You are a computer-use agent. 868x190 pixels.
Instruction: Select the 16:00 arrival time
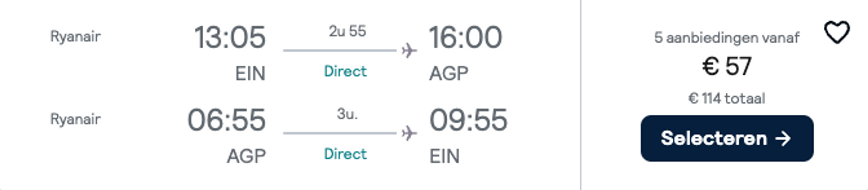pyautogui.click(x=465, y=37)
